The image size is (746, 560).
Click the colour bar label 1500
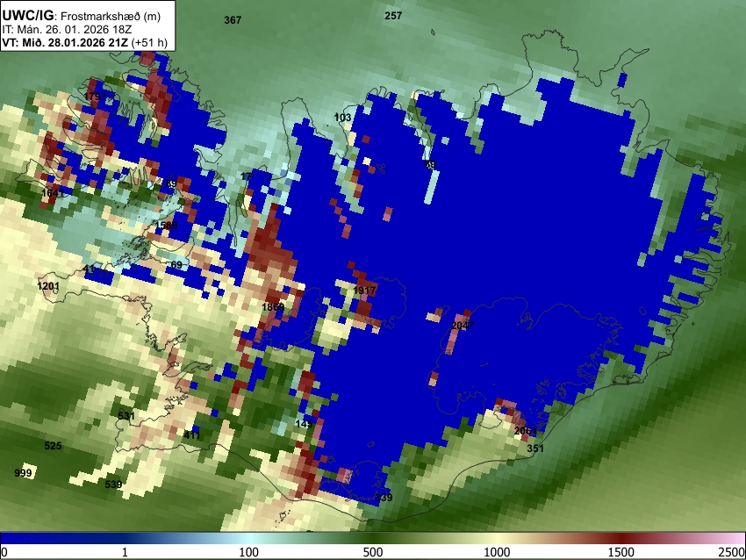621,552
